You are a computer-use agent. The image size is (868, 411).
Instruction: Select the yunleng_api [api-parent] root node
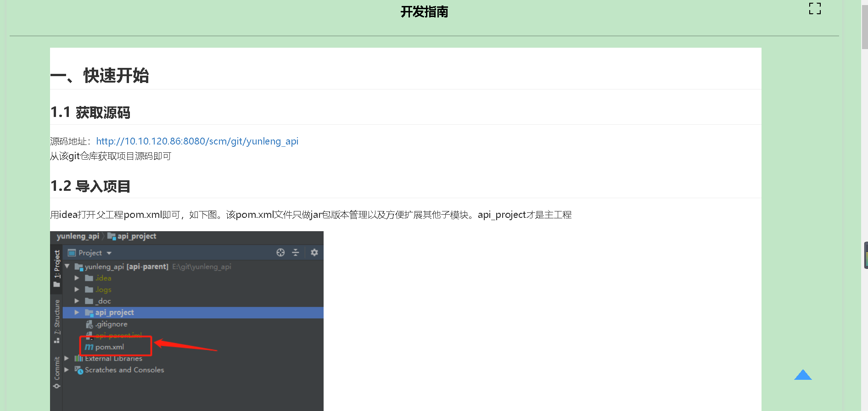click(x=127, y=267)
